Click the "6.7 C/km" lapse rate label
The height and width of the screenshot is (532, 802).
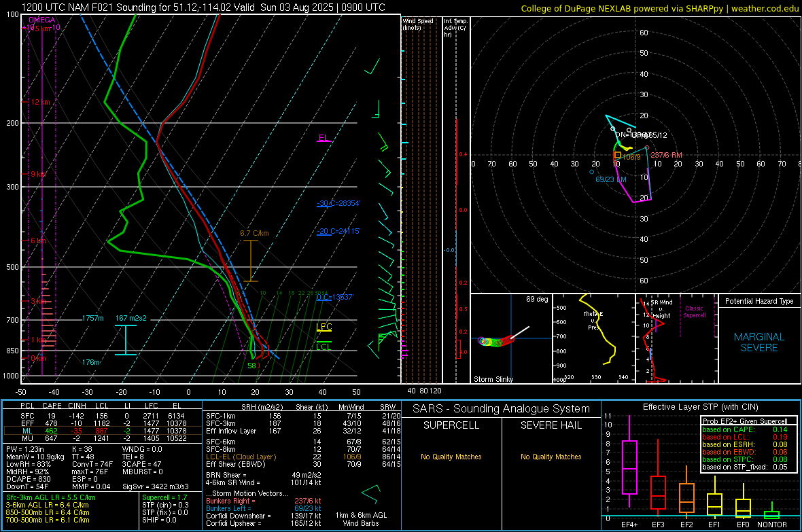(254, 233)
